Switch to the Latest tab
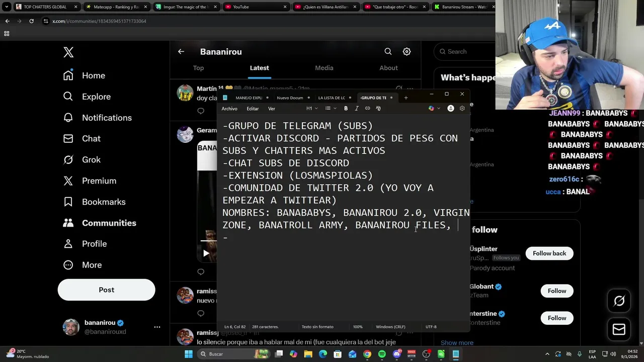Image resolution: width=644 pixels, height=362 pixels. [x=260, y=68]
